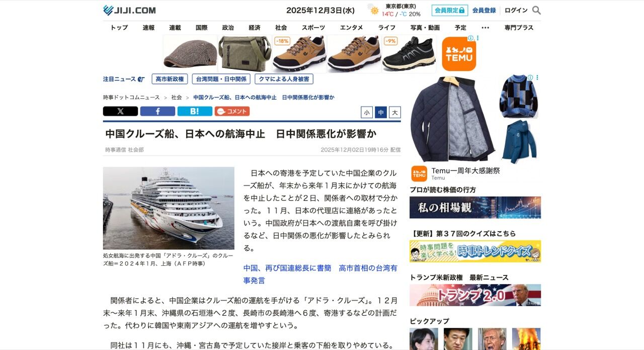The height and width of the screenshot is (350, 644).
Task: Open the 専門プラス menu
Action: click(519, 28)
